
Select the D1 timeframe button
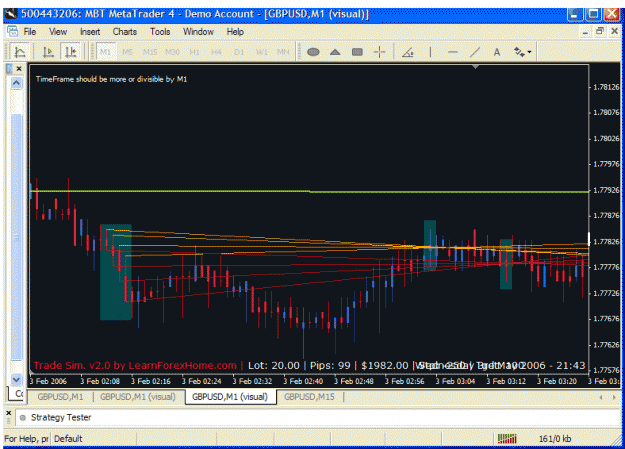pos(239,52)
